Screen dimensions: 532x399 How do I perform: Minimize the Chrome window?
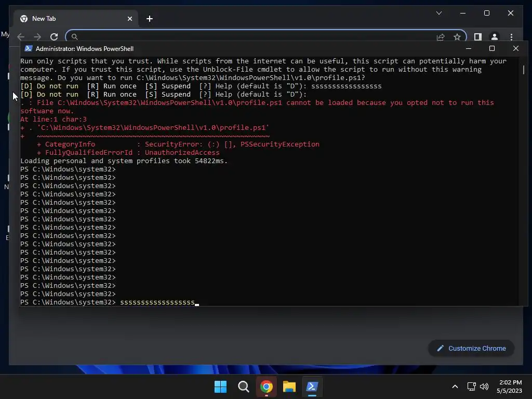coord(463,13)
